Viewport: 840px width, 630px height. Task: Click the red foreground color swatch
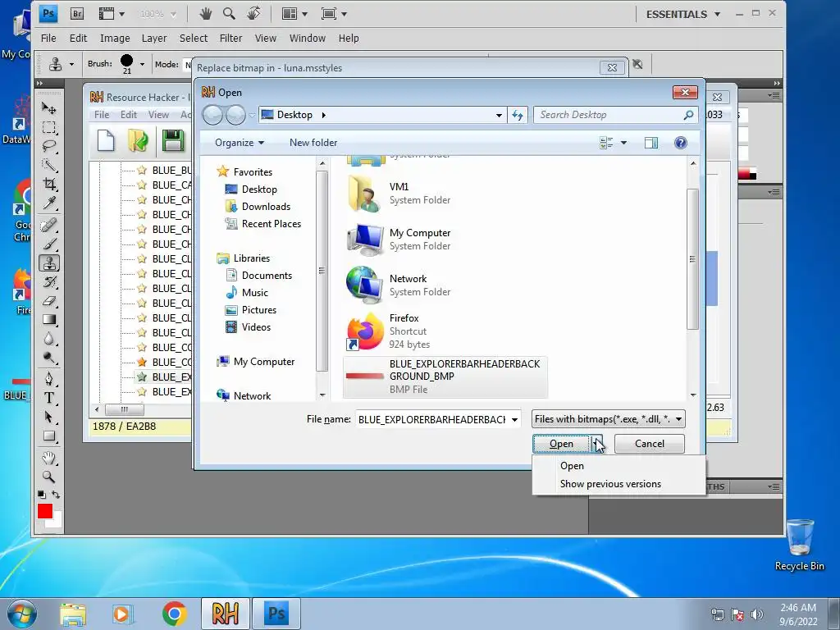44,510
